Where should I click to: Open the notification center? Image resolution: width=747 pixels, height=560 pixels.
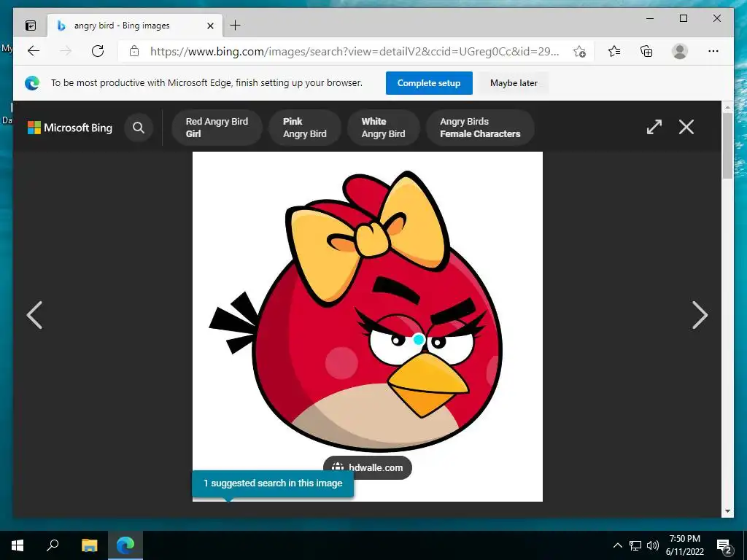click(724, 545)
